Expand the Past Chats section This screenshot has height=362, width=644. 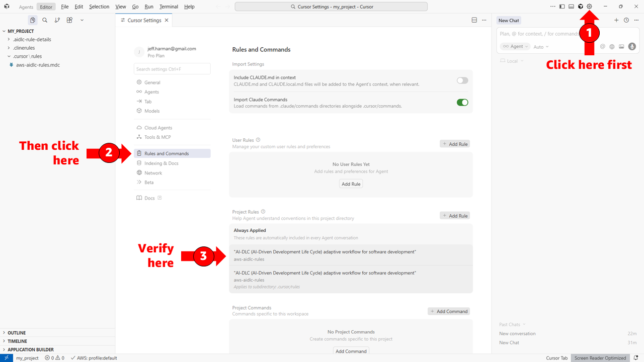tap(512, 324)
